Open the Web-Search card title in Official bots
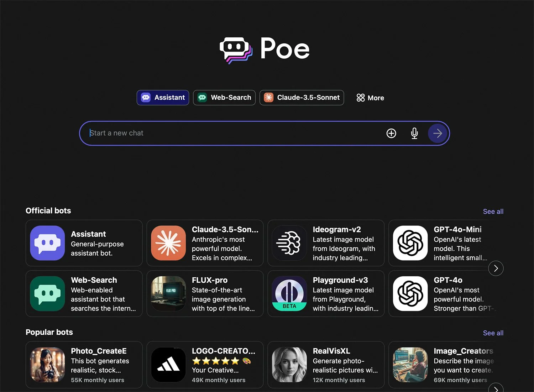Screen dimensions: 534x392 coord(94,280)
